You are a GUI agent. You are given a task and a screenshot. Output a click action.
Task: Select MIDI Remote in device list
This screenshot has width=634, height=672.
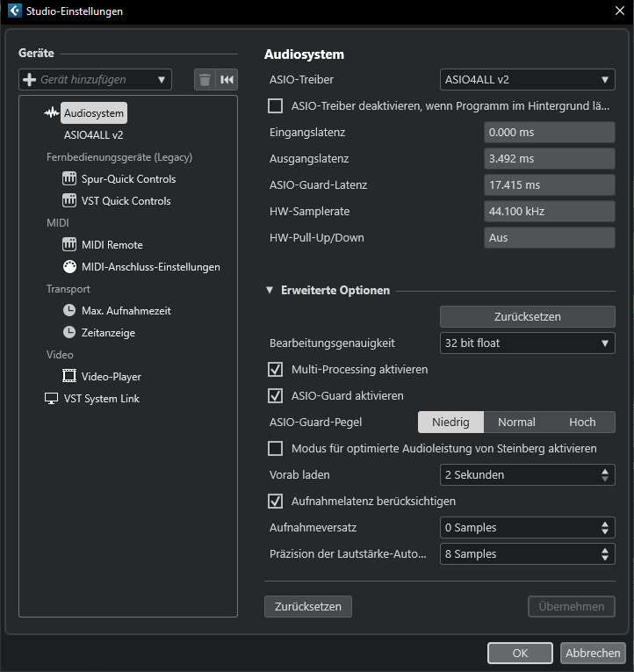coord(112,245)
